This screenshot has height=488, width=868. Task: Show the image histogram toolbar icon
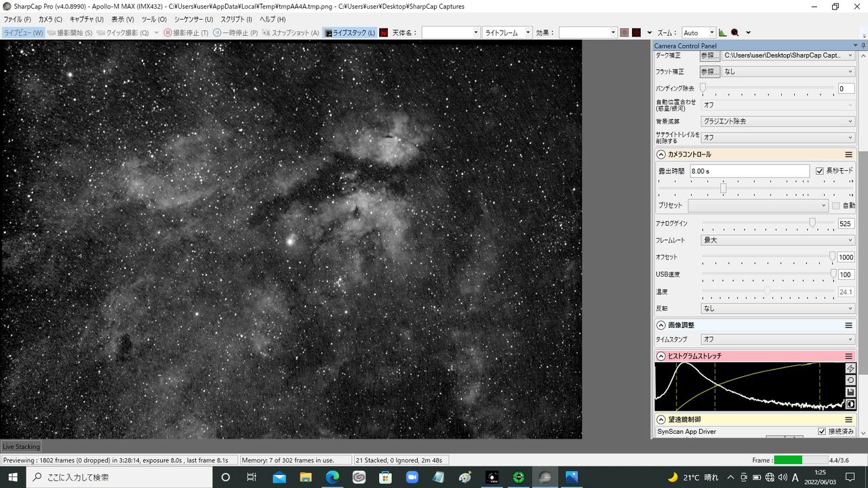tap(723, 33)
